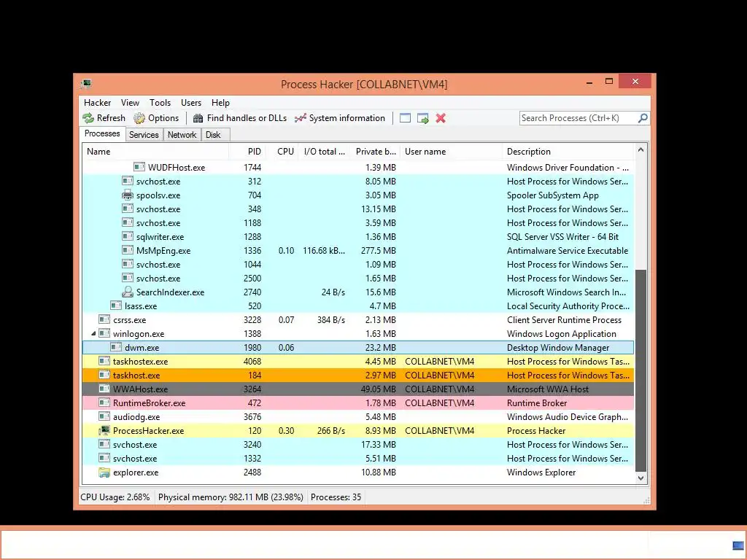This screenshot has width=747, height=560.
Task: Click the sqlwriter.exe process icon
Action: (x=127, y=236)
